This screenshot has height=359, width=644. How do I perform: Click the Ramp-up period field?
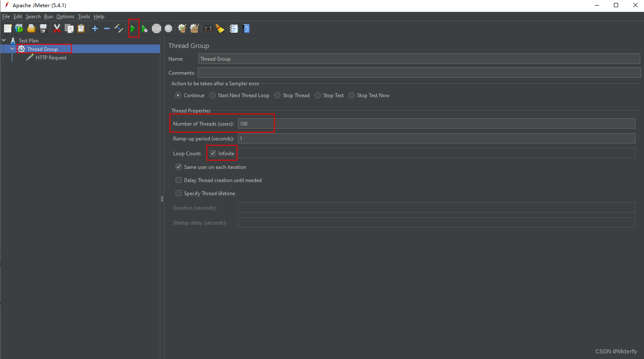point(437,138)
